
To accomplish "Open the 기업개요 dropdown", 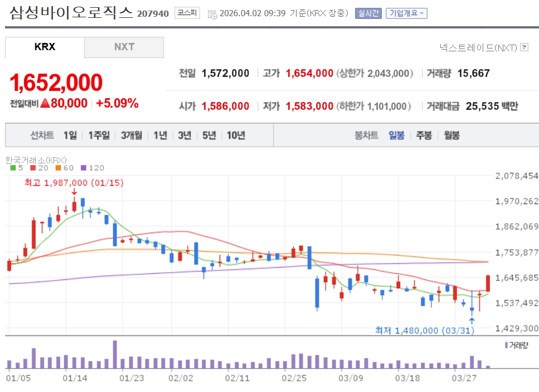I will click(406, 13).
